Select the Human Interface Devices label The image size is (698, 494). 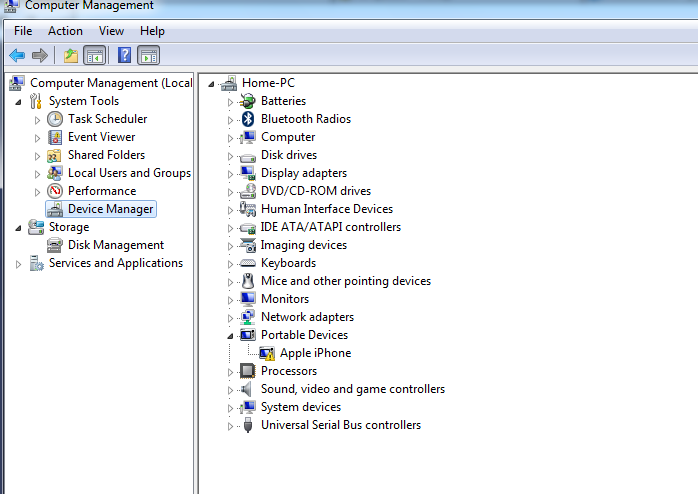click(x=327, y=209)
